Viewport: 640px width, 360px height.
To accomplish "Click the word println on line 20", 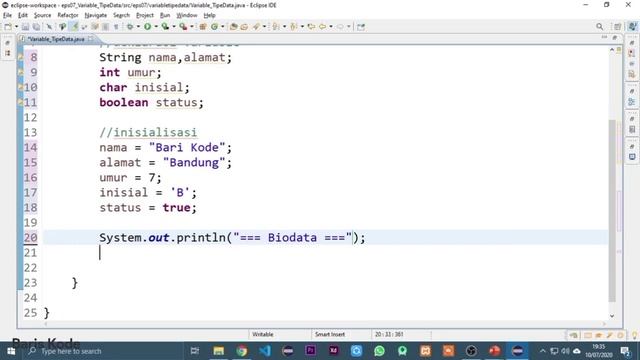I will (x=202, y=238).
